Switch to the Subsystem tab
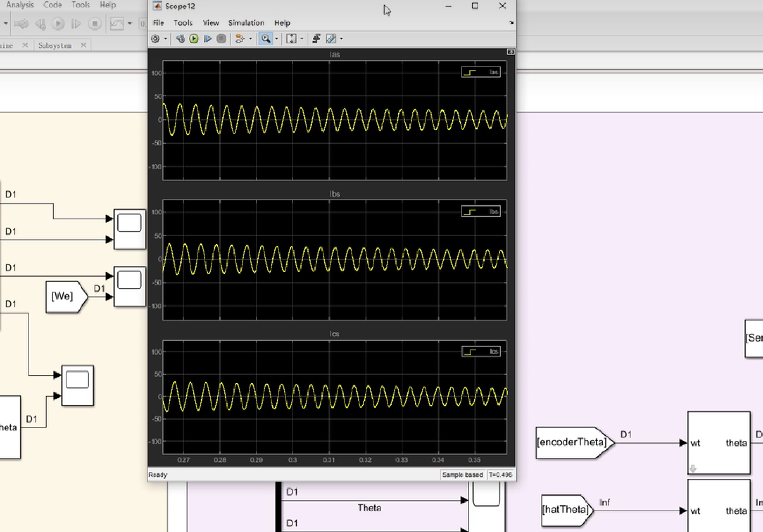 tap(55, 45)
